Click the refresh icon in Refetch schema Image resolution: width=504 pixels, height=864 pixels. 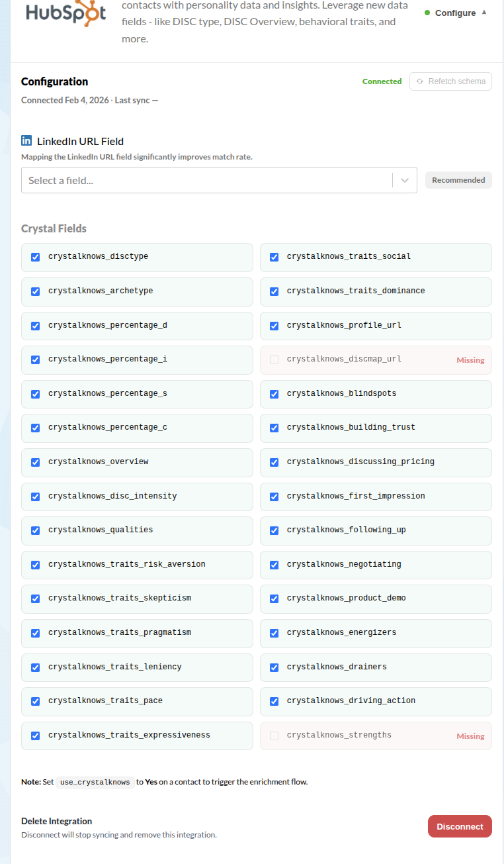click(x=420, y=81)
